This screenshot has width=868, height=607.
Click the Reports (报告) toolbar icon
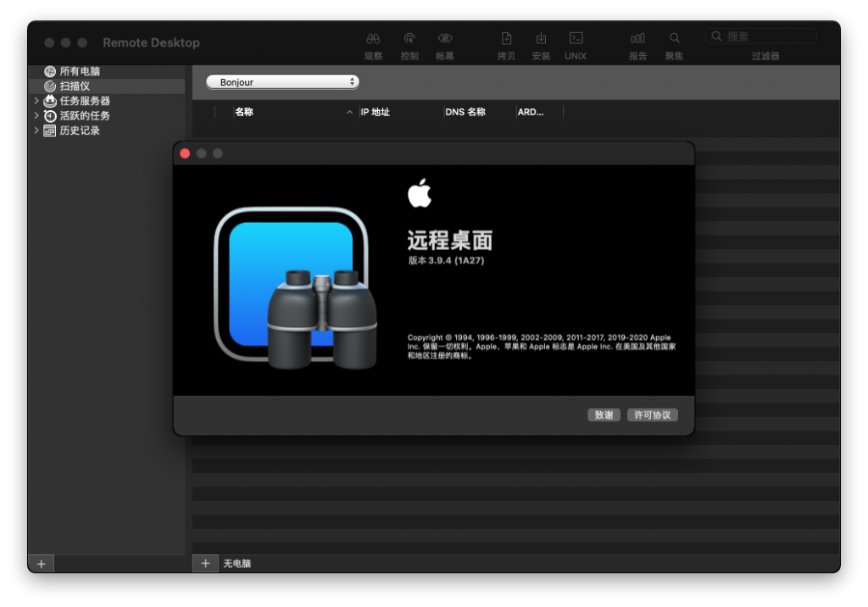tap(637, 38)
